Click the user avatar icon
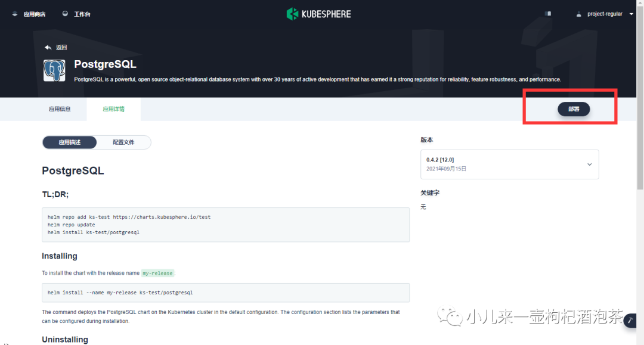Screen dimensions: 644x345 pyautogui.click(x=578, y=14)
